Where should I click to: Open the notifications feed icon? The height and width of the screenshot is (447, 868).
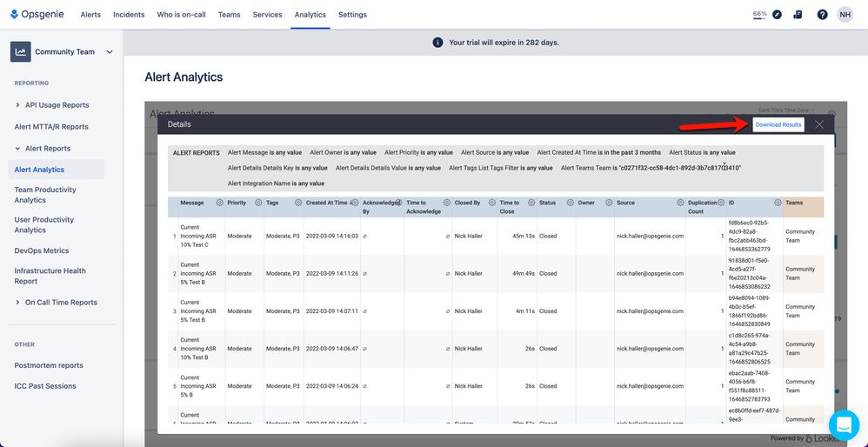click(798, 15)
